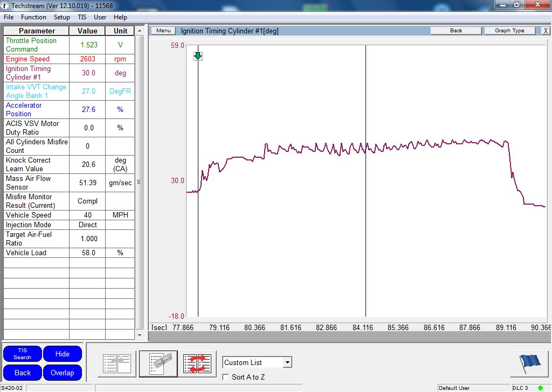Screen dimensions: 552x392
Task: Select the Ignition Timing Cylinder #1 row
Action: pos(69,73)
